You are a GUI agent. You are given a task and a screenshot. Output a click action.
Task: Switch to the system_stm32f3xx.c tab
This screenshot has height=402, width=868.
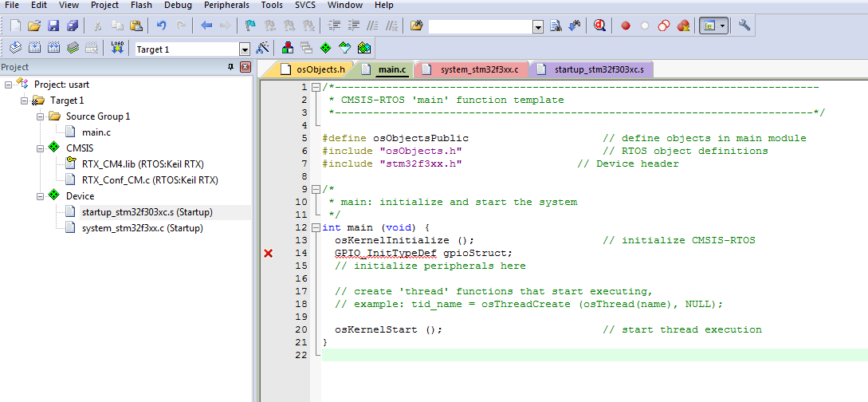[470, 69]
